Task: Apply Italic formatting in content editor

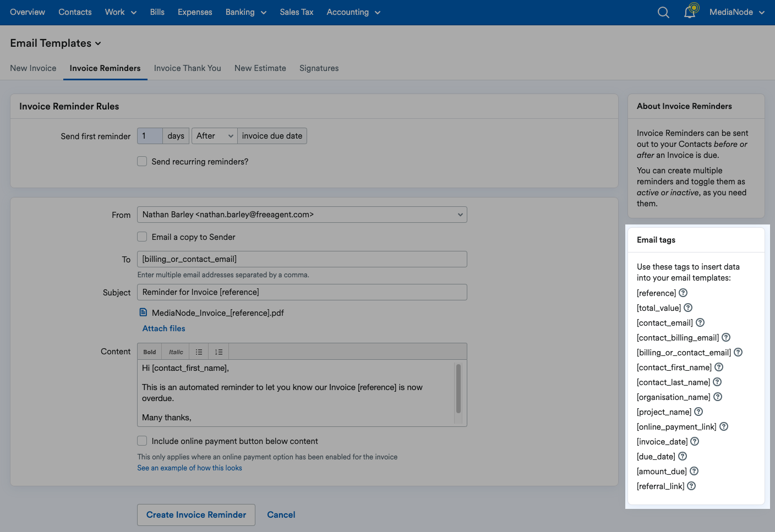Action: [x=176, y=352]
